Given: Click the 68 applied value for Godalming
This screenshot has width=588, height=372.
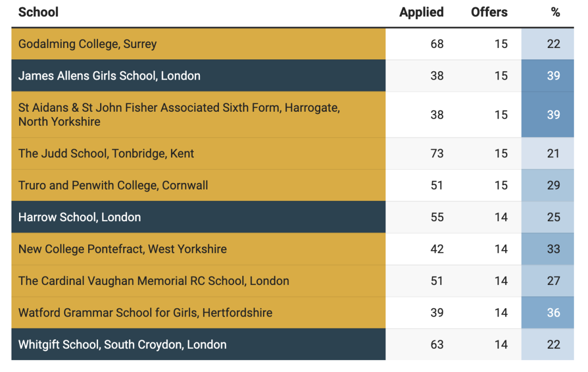Looking at the screenshot, I should tap(437, 44).
